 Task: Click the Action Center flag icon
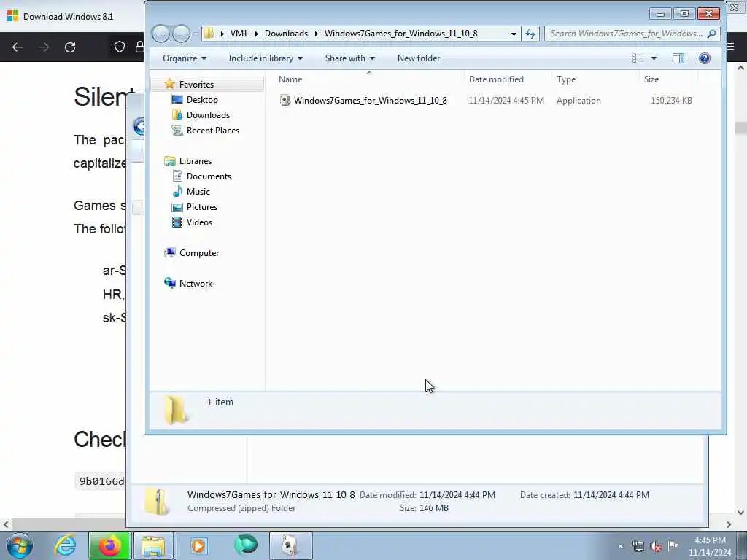[673, 545]
